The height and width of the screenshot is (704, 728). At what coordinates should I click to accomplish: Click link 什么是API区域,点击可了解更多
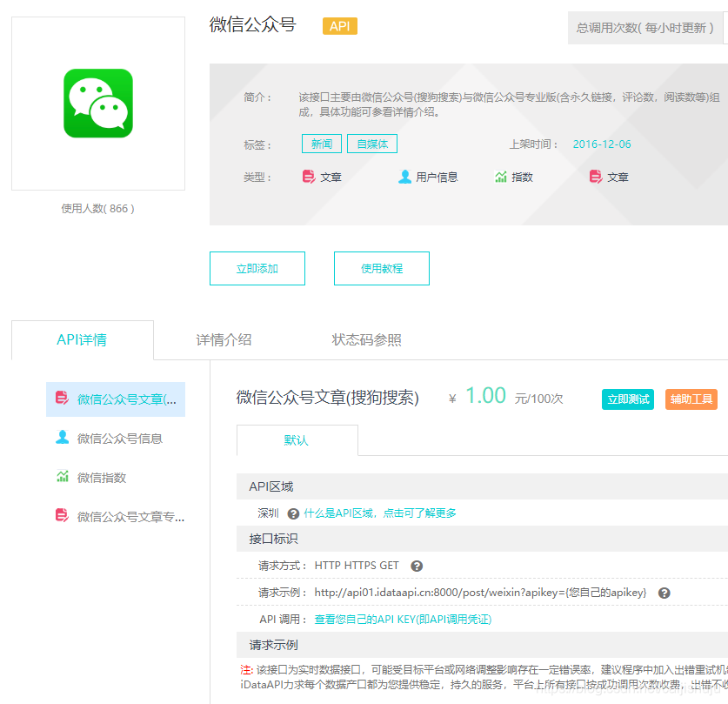tap(380, 513)
